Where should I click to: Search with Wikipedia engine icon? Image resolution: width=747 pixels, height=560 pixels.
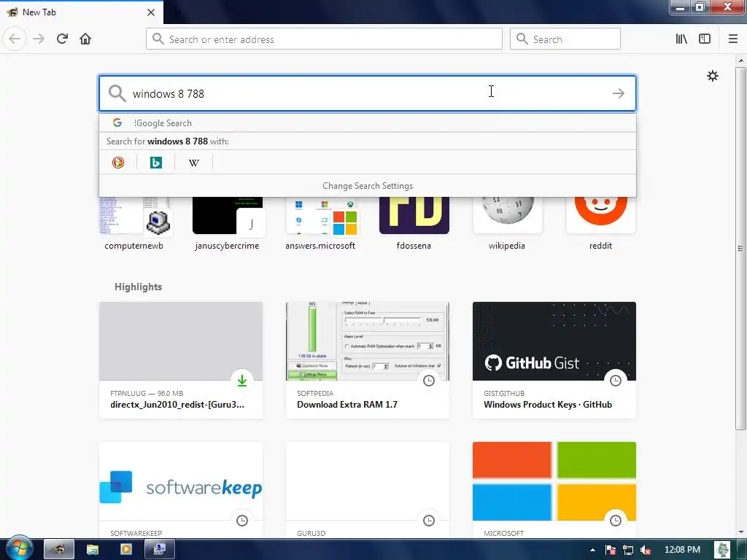(x=194, y=163)
